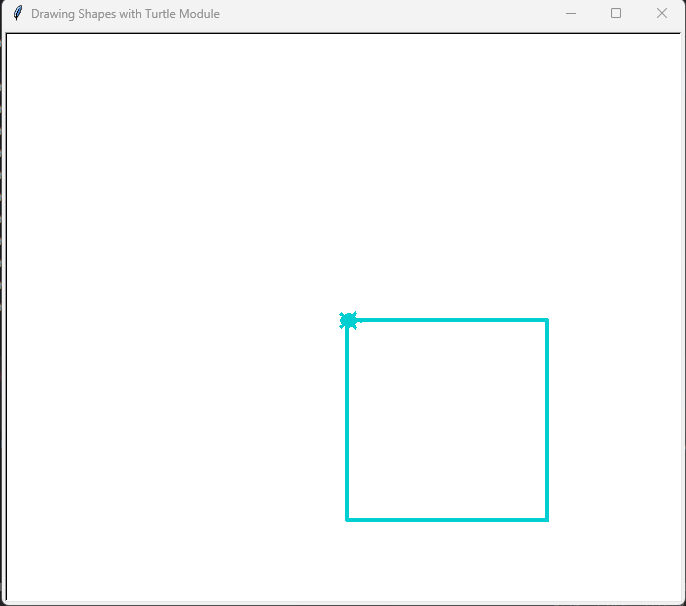Click the blank canvas right of the square
The image size is (686, 606).
click(x=614, y=420)
